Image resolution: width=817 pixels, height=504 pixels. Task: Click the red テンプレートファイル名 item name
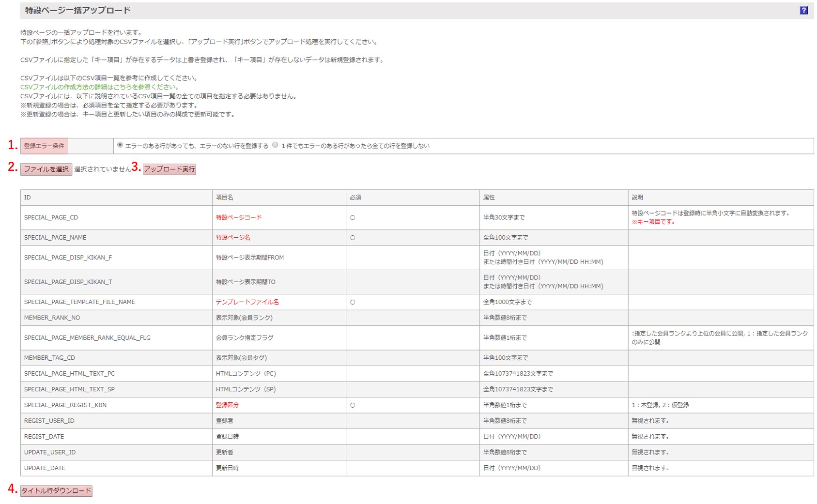(247, 302)
